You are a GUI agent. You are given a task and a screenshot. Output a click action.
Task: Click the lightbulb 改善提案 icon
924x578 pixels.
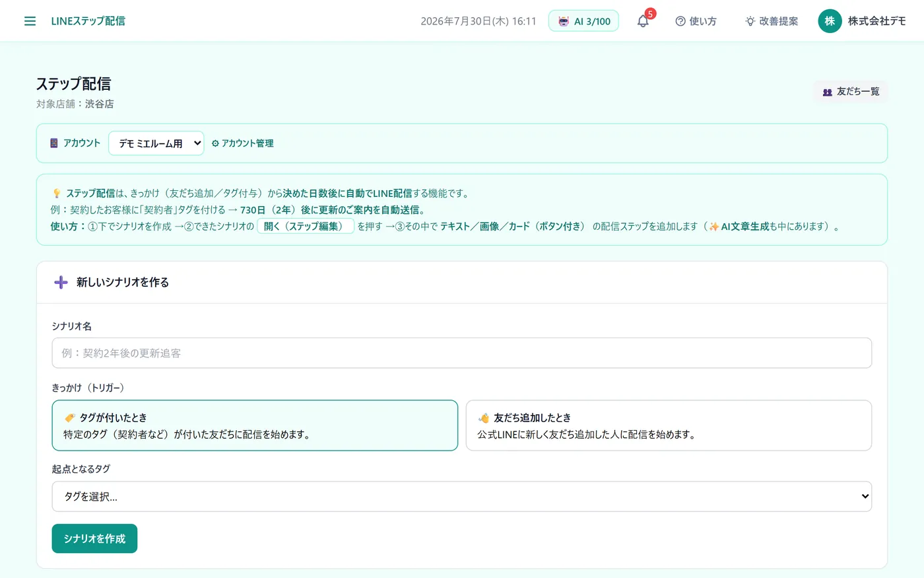750,21
